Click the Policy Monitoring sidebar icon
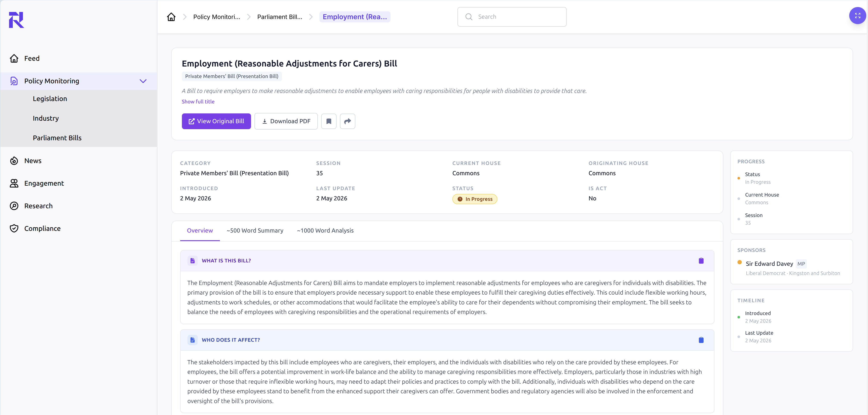Image resolution: width=868 pixels, height=415 pixels. 14,81
